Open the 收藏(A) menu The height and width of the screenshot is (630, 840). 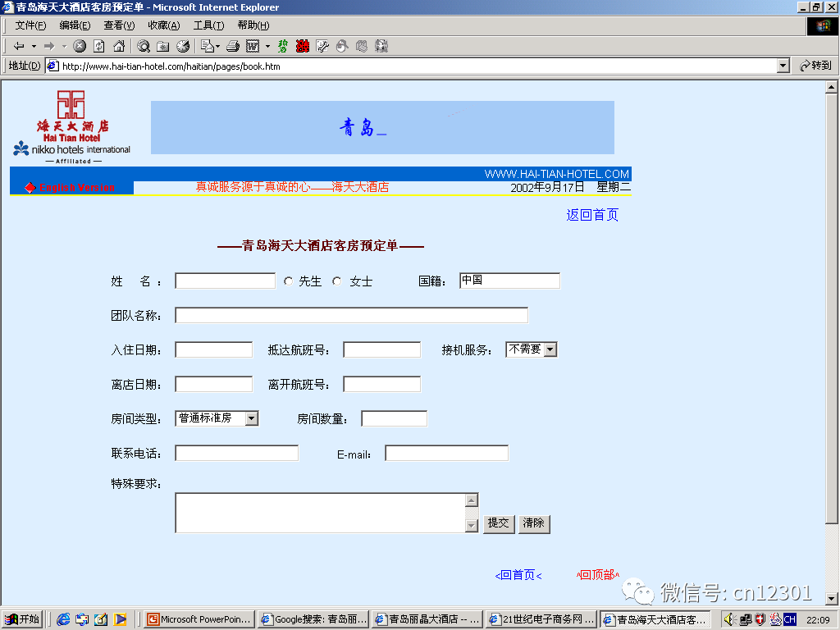[164, 25]
